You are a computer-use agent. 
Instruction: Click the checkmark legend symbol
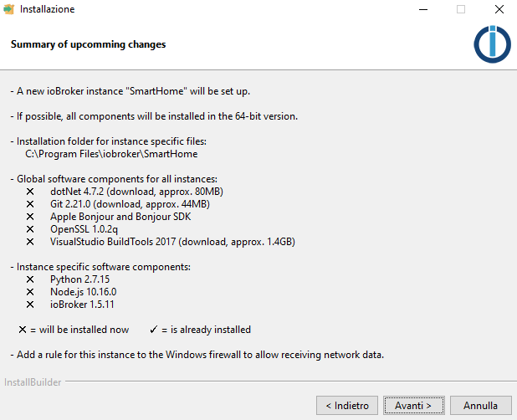[x=153, y=330]
